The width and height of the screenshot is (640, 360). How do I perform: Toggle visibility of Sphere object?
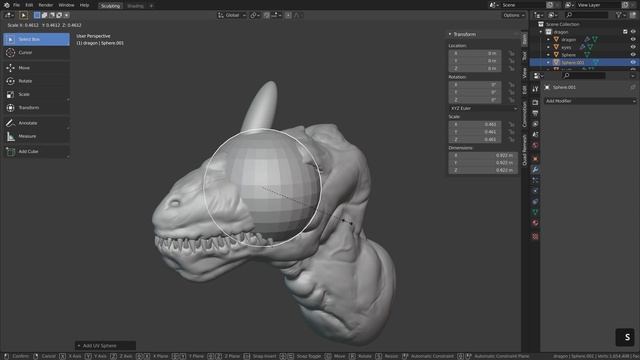click(633, 55)
